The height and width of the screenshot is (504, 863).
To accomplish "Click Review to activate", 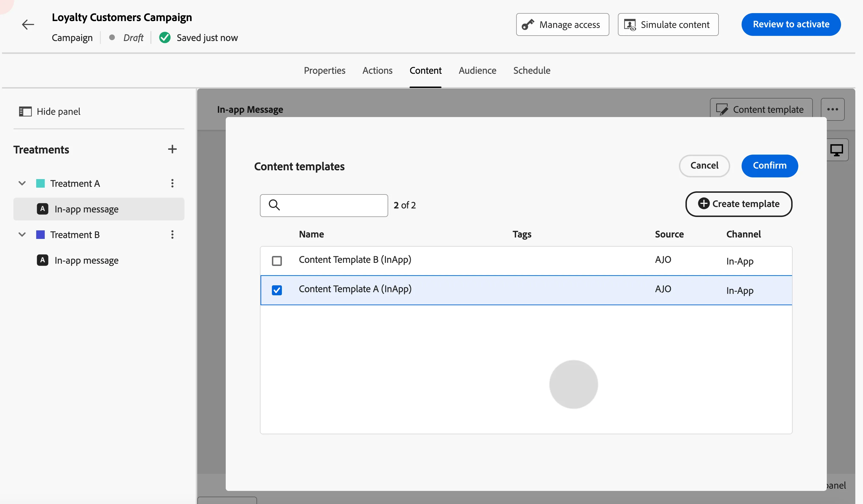I will point(791,25).
